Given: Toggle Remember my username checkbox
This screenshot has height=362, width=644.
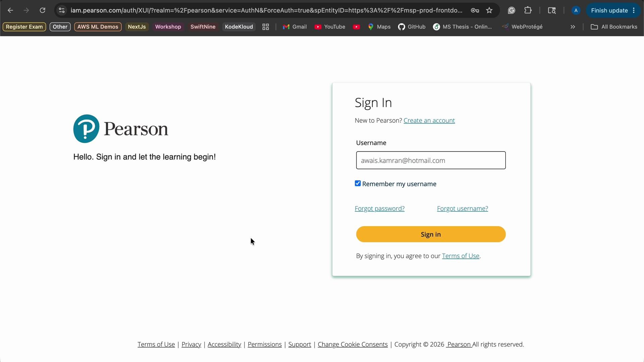Looking at the screenshot, I should pos(358,183).
